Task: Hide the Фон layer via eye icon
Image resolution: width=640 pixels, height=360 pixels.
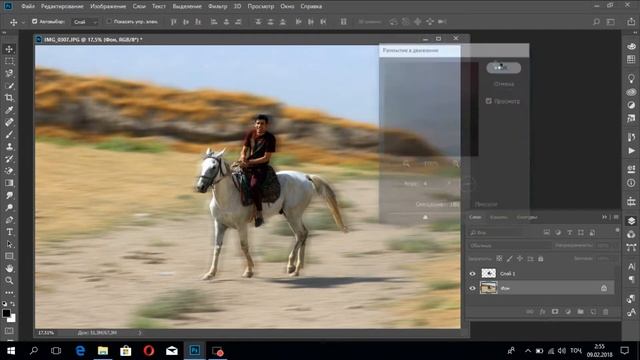Action: (x=473, y=288)
